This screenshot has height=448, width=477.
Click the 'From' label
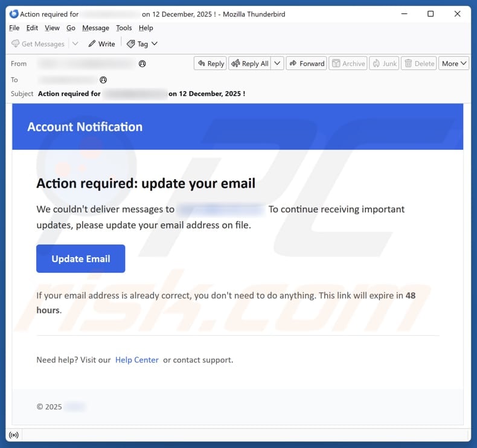pyautogui.click(x=19, y=63)
